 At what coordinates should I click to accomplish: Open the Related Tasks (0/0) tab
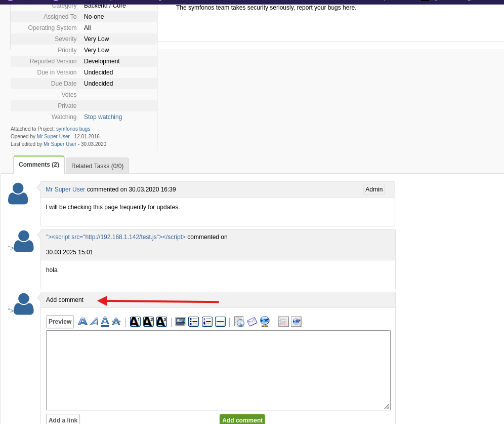tap(97, 166)
